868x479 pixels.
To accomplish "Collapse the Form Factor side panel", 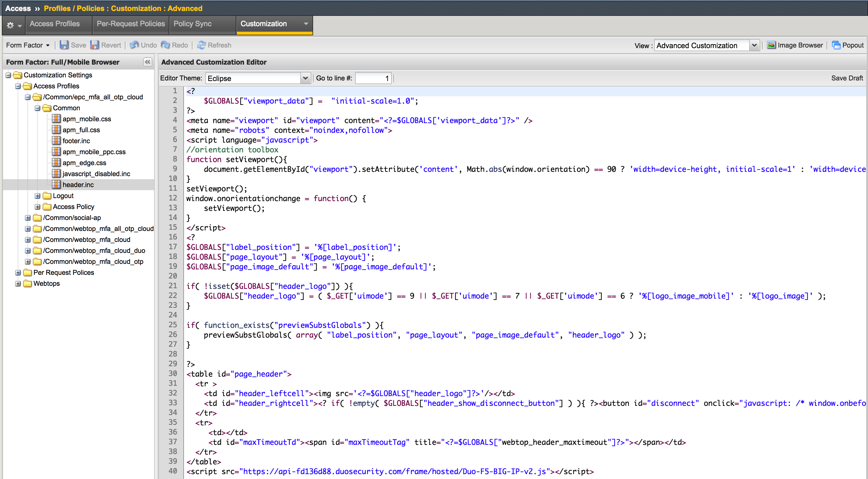I will click(148, 62).
